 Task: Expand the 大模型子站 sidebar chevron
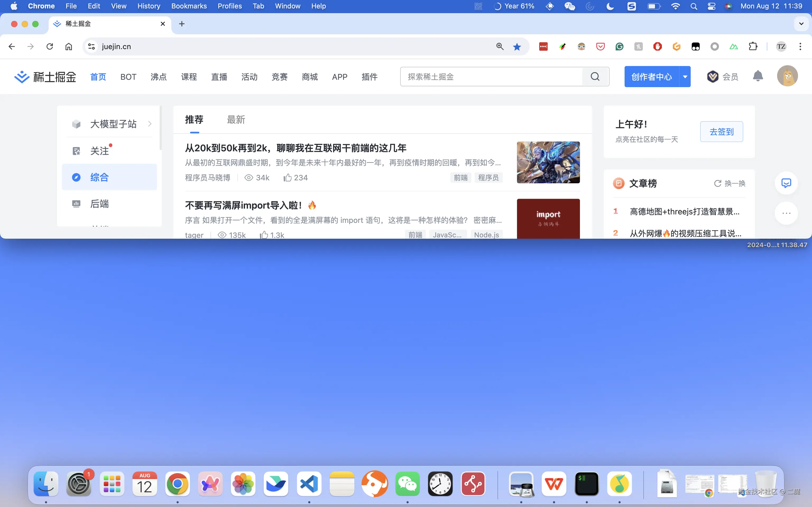150,124
